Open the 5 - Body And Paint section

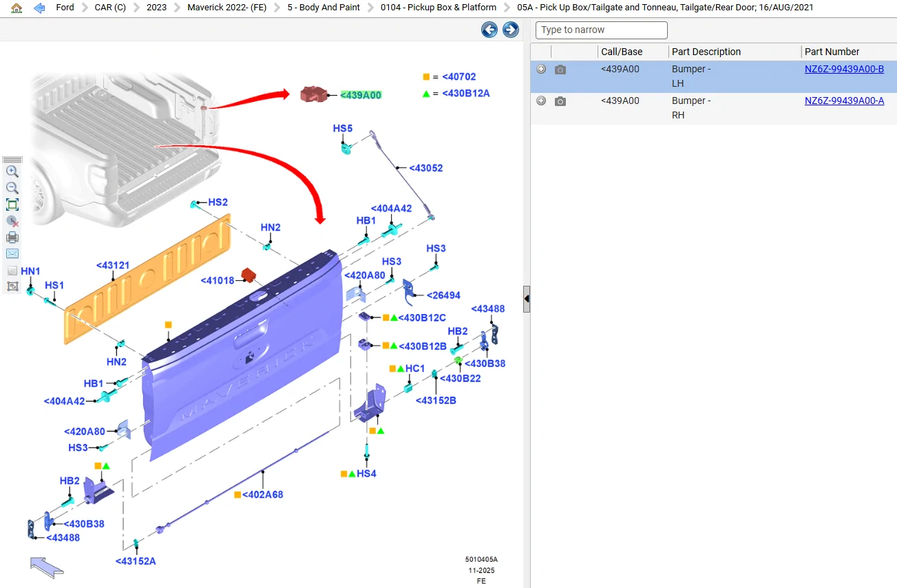pyautogui.click(x=324, y=8)
